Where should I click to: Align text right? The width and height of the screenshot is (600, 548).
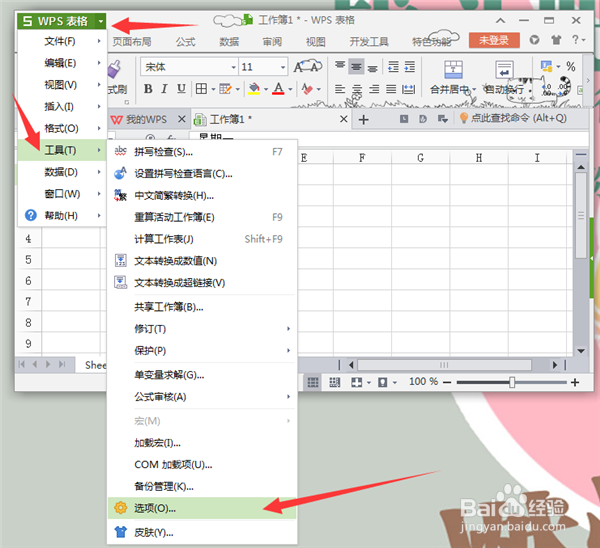pyautogui.click(x=374, y=89)
